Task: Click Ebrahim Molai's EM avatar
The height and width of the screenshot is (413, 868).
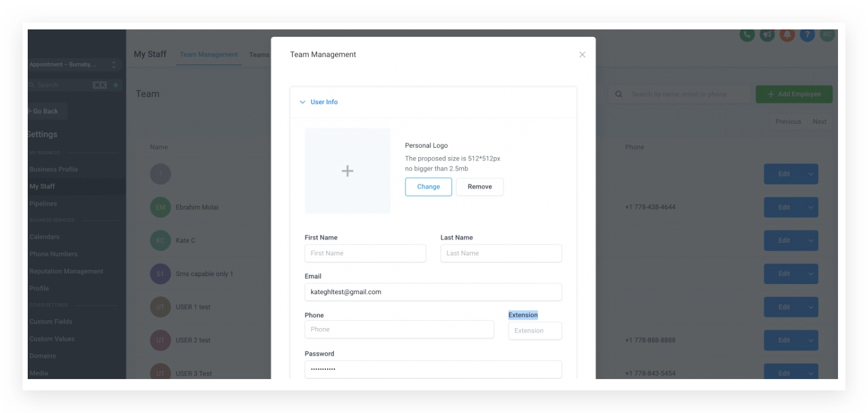Action: click(160, 207)
